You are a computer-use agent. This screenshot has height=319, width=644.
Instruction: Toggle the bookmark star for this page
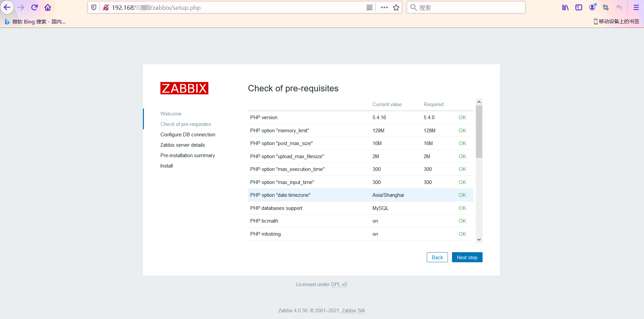point(396,7)
